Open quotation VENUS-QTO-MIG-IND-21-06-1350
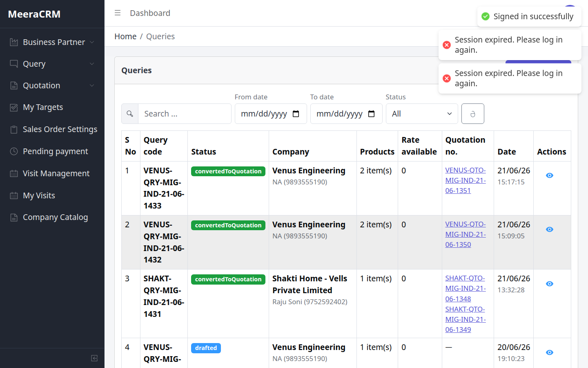 click(465, 234)
